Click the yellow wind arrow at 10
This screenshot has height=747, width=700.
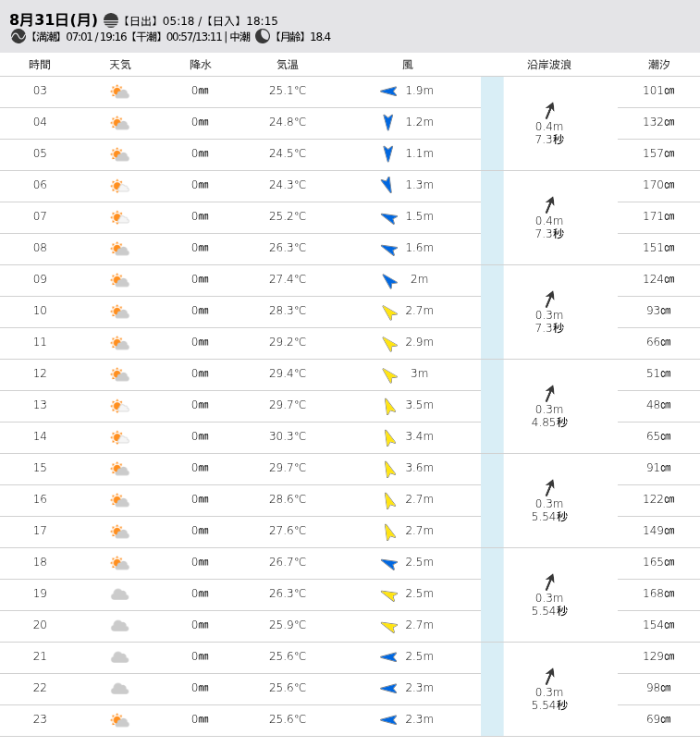[x=390, y=312]
